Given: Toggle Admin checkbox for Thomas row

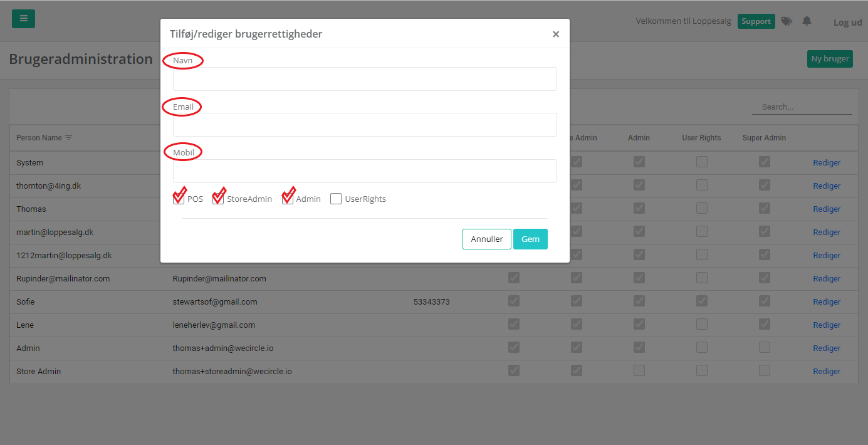Looking at the screenshot, I should pyautogui.click(x=639, y=208).
